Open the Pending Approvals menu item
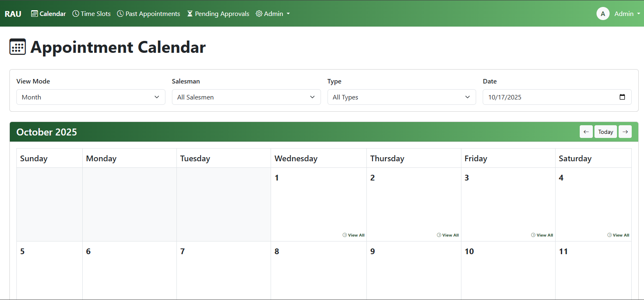The image size is (644, 300). click(218, 14)
